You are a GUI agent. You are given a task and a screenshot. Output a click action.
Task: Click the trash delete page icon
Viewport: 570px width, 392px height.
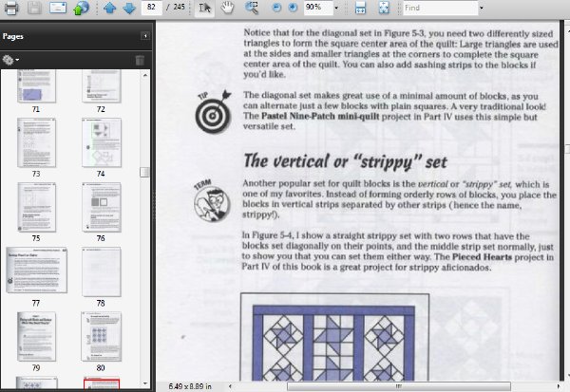click(x=140, y=60)
